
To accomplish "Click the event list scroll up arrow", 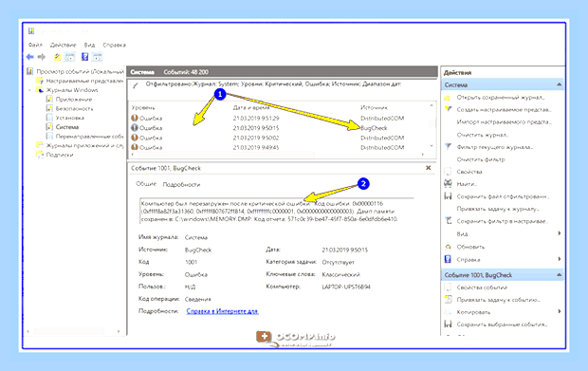I will [x=432, y=105].
